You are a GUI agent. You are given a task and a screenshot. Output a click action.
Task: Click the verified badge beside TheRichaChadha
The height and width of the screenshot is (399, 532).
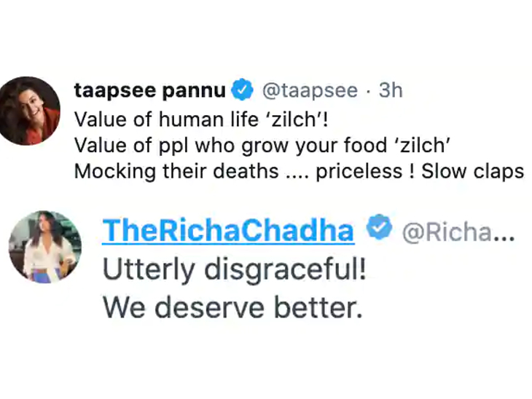click(x=379, y=227)
